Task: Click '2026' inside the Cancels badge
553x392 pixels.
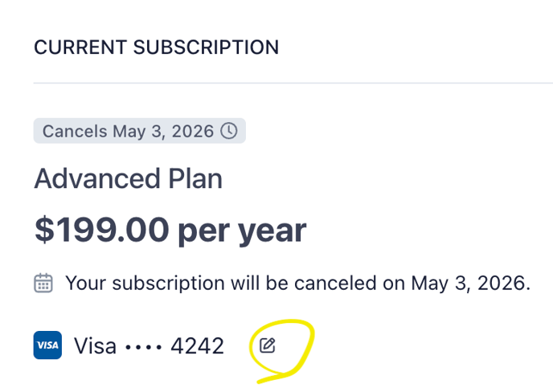Action: click(x=193, y=131)
